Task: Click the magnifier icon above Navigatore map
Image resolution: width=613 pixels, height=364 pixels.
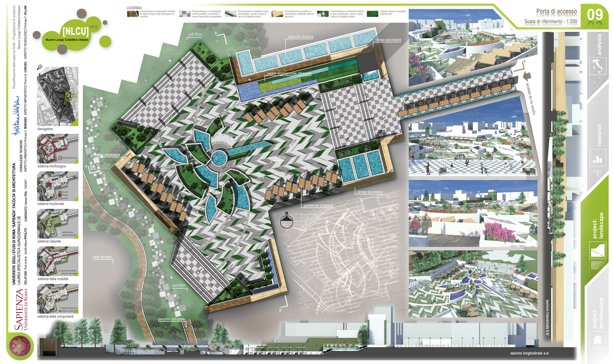Action: click(40, 67)
